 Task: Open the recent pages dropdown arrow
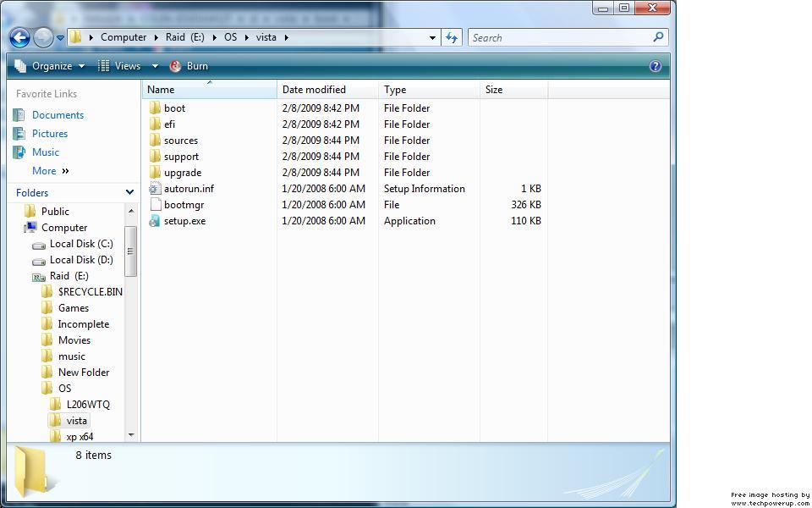[60, 38]
